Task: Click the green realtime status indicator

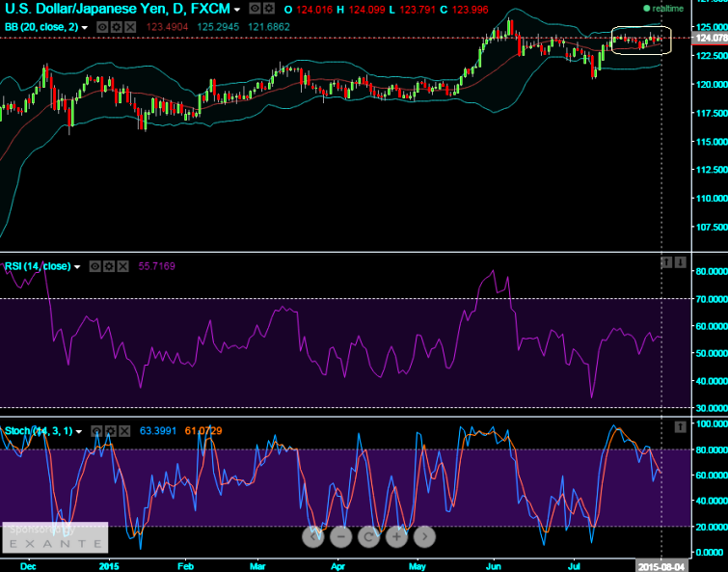Action: point(663,9)
